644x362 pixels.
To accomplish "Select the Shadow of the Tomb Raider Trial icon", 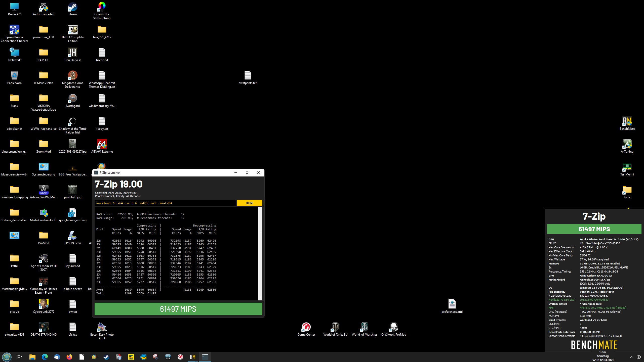I will click(73, 125).
